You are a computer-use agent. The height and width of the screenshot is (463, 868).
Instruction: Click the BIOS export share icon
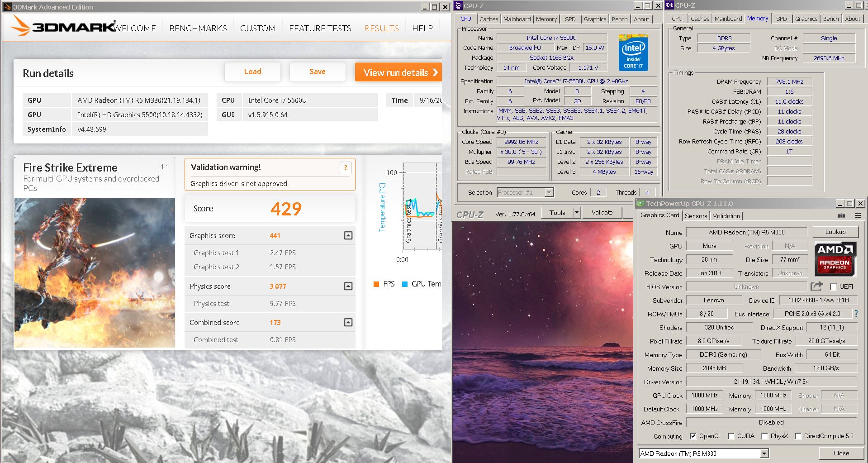pos(816,286)
